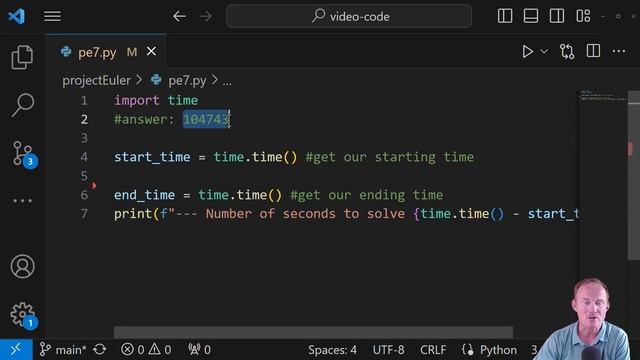Open the Manage gear settings icon
Screen dimensions: 640x360
[23, 315]
